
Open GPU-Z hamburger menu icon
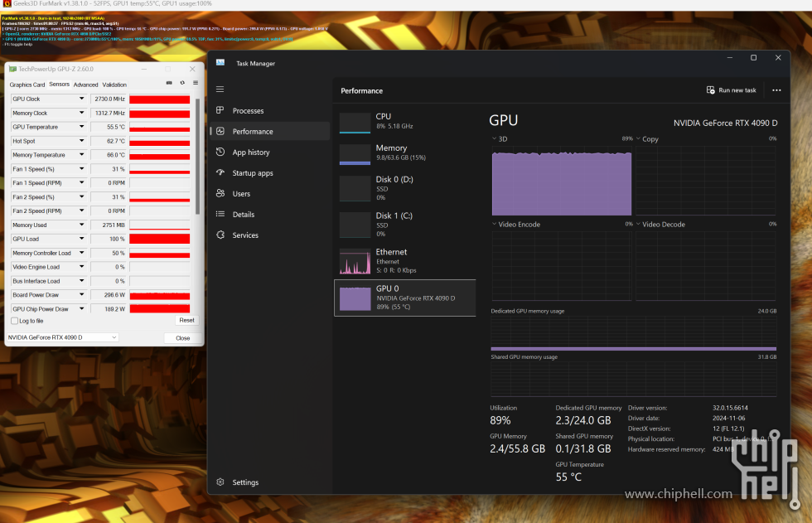point(196,83)
